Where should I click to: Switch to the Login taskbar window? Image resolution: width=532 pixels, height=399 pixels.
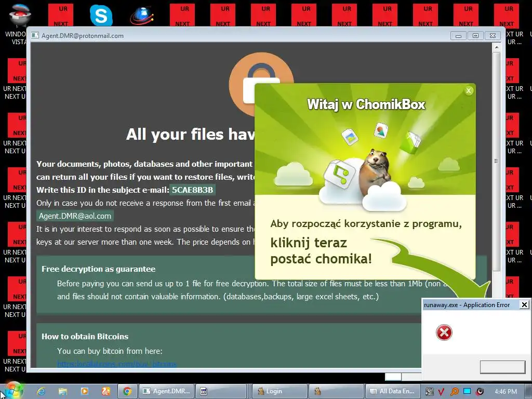pyautogui.click(x=280, y=391)
